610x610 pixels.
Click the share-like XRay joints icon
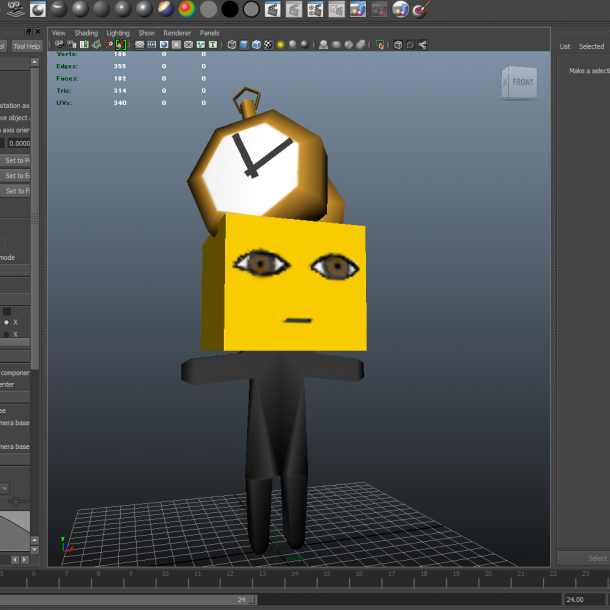coord(422,45)
